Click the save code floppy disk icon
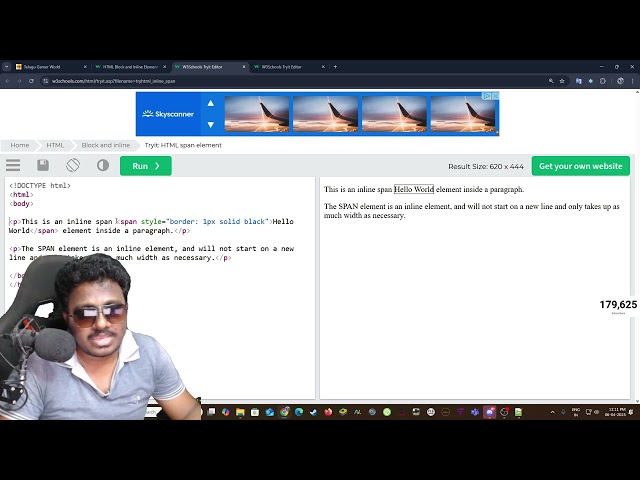640x480 pixels. click(43, 165)
